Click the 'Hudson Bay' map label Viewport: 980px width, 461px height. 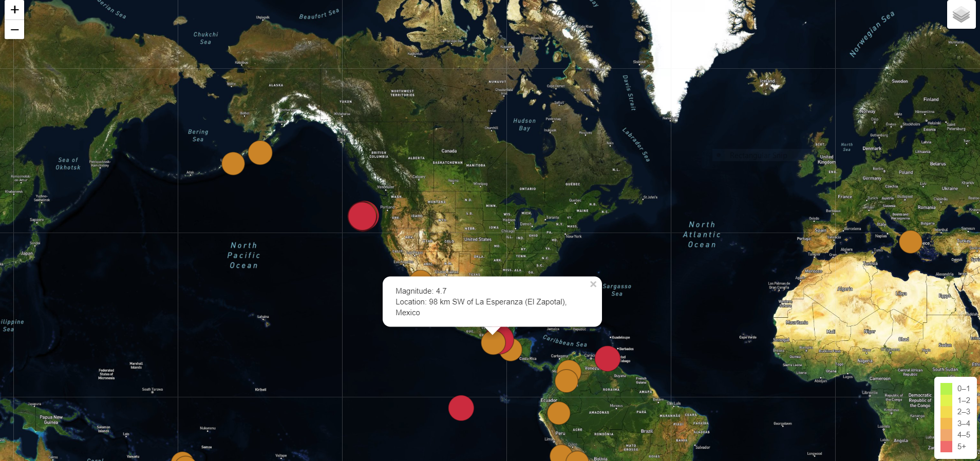coord(524,125)
